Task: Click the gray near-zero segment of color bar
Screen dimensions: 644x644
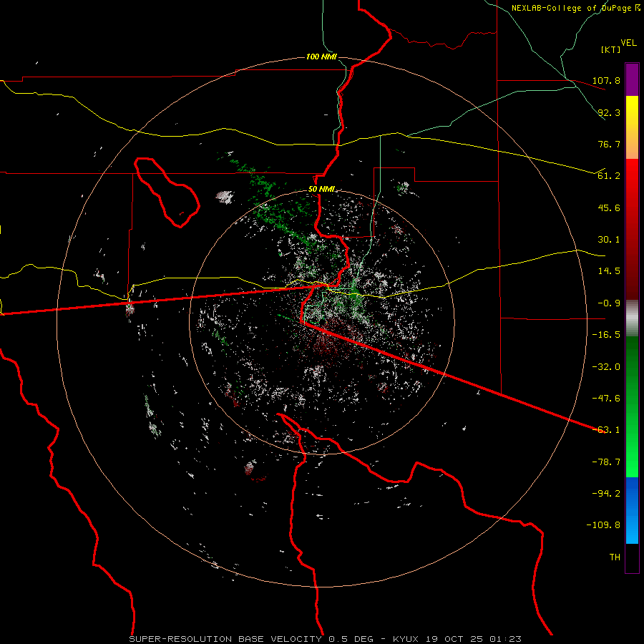Action: pyautogui.click(x=632, y=318)
